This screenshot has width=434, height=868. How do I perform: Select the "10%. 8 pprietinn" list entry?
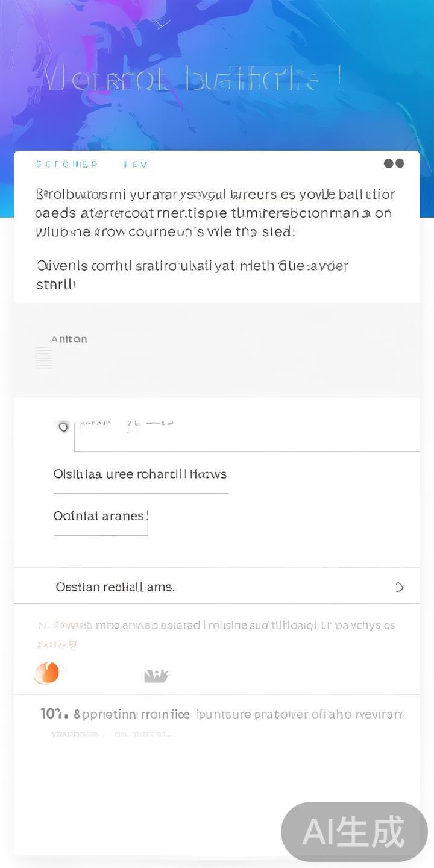tap(221, 715)
